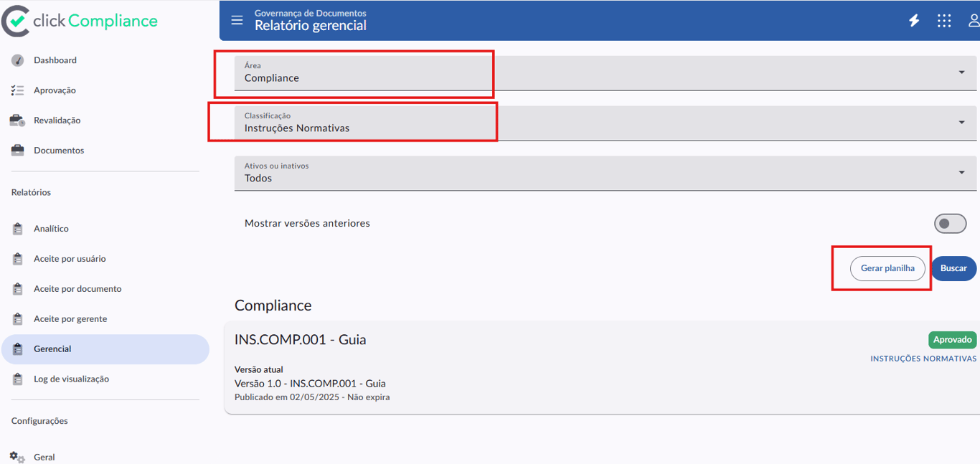Open the Classificação dropdown
980x464 pixels.
click(606, 123)
